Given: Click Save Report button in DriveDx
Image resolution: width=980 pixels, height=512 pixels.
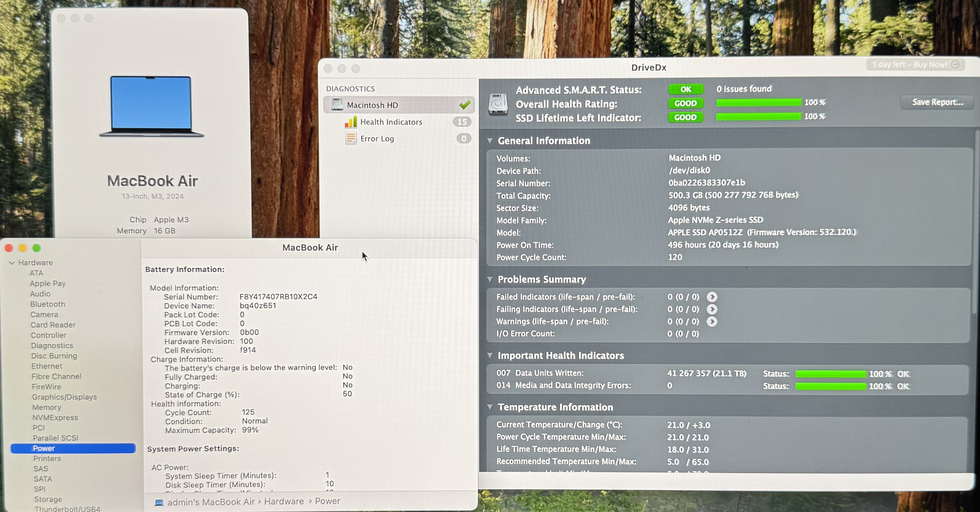Looking at the screenshot, I should [x=937, y=102].
